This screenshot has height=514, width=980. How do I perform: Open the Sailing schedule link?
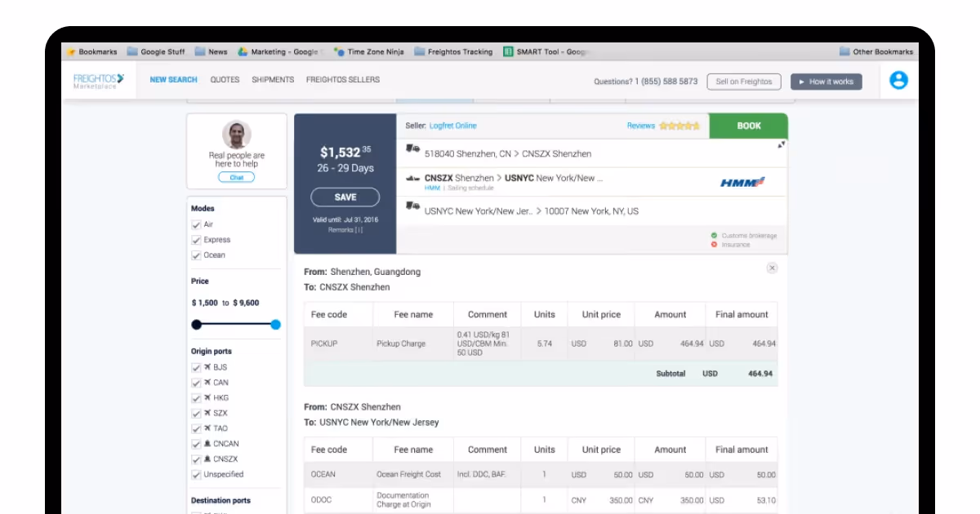470,188
